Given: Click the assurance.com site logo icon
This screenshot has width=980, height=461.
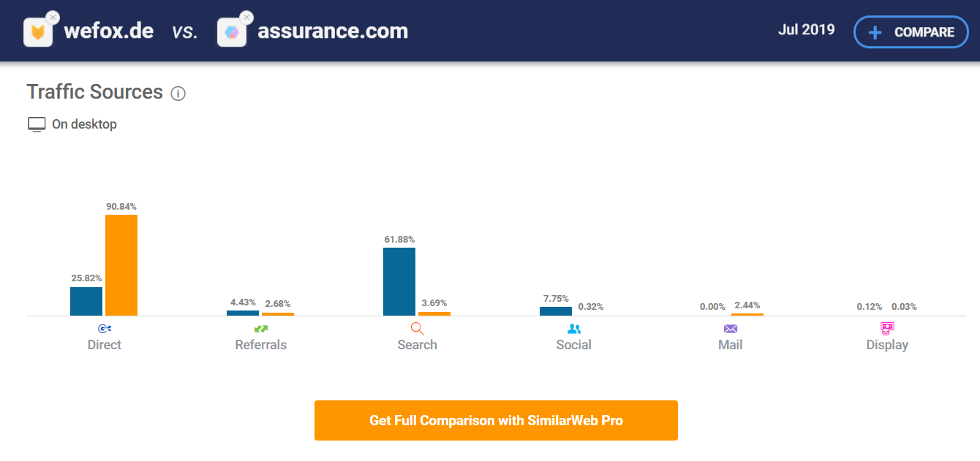Looking at the screenshot, I should (x=231, y=32).
